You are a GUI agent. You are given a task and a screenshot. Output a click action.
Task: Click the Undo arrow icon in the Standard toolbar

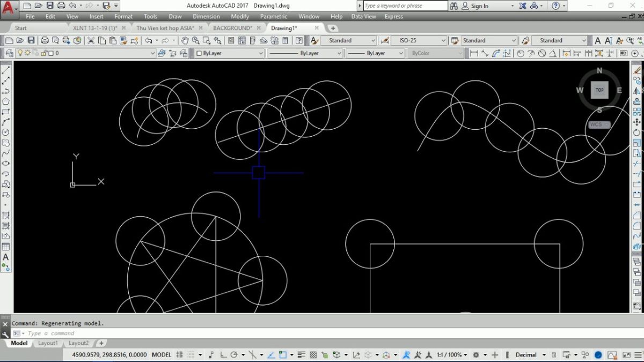point(148,40)
